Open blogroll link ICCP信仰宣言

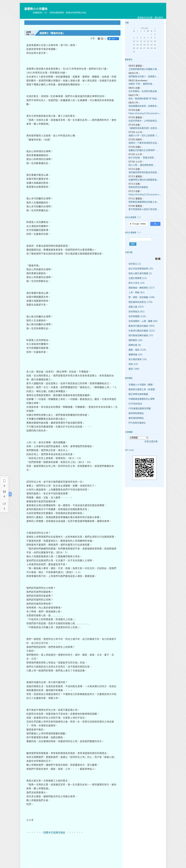135,403
